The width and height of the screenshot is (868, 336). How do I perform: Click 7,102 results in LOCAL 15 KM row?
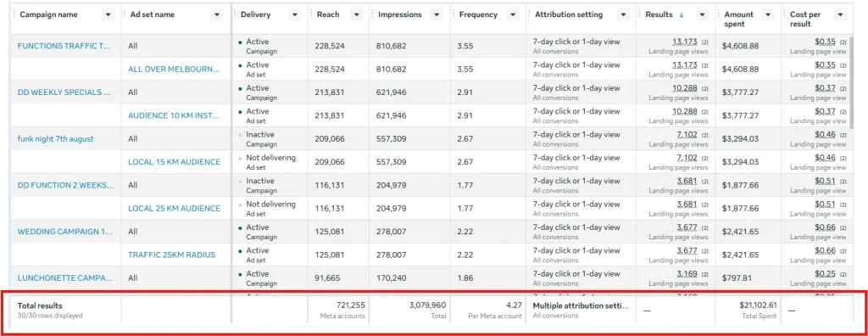point(687,158)
